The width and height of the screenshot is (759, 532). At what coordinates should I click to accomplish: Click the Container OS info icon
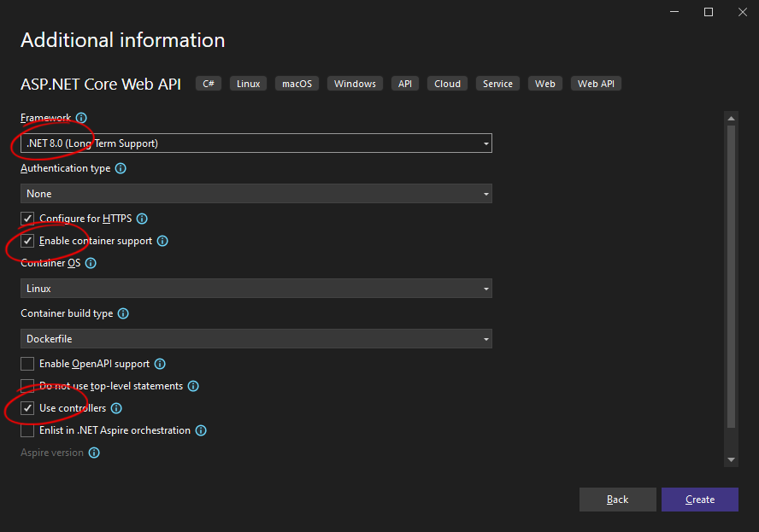[x=91, y=263]
